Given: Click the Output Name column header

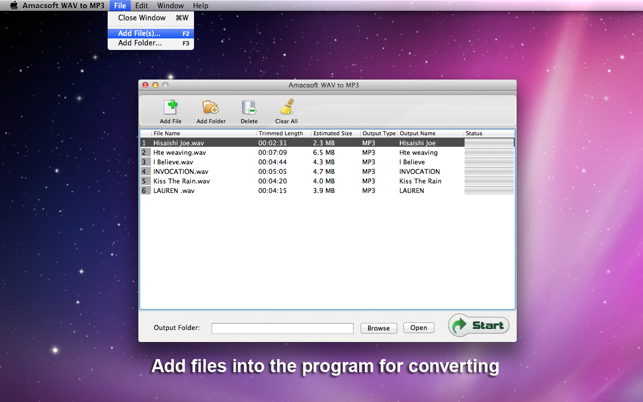Looking at the screenshot, I should (431, 133).
